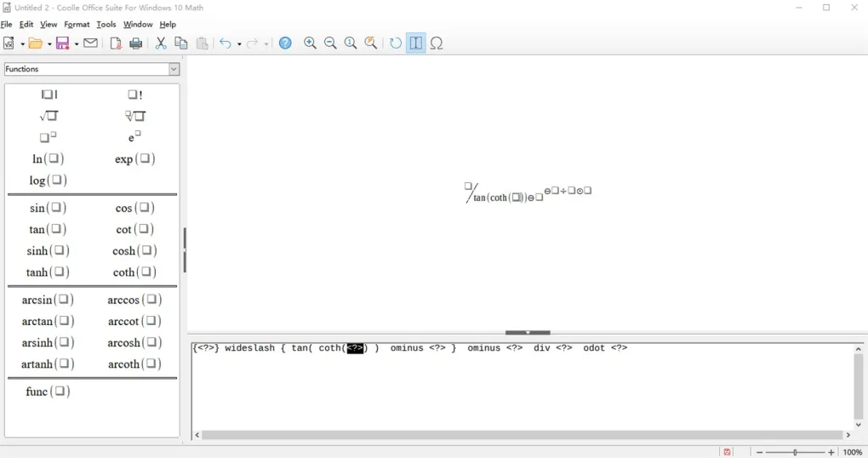Open the Format menu

(77, 25)
